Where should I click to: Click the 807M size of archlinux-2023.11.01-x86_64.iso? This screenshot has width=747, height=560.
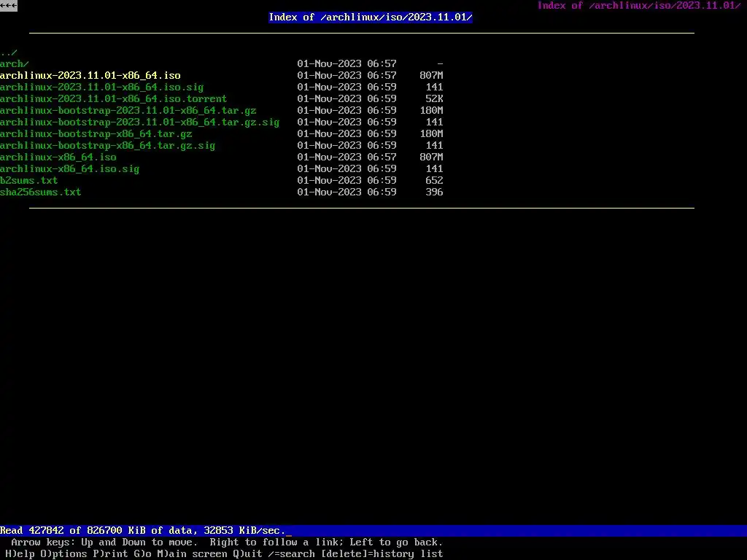[432, 76]
